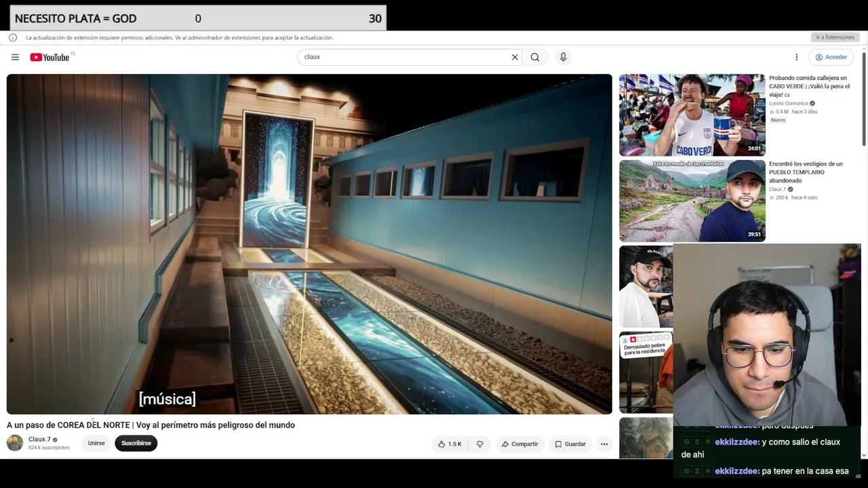Share the video via Compartir
Viewport: 868px width, 488px height.
tap(519, 444)
